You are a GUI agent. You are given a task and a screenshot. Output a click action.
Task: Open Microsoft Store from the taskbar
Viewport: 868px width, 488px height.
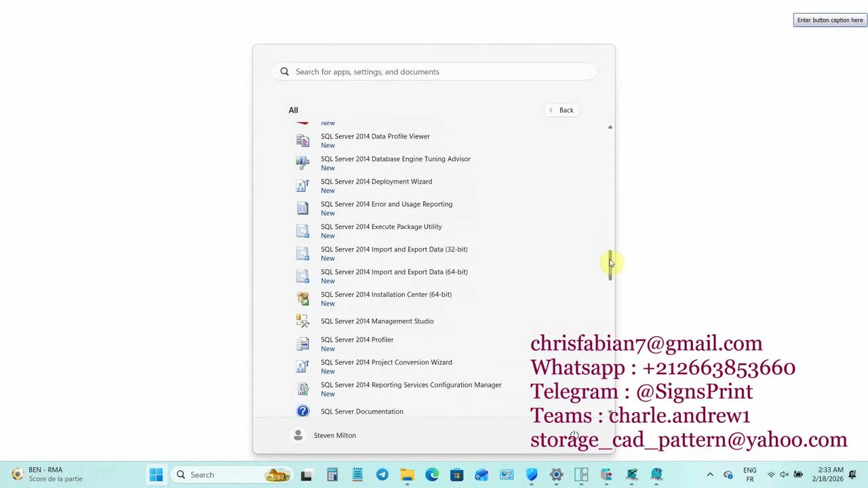click(x=456, y=474)
